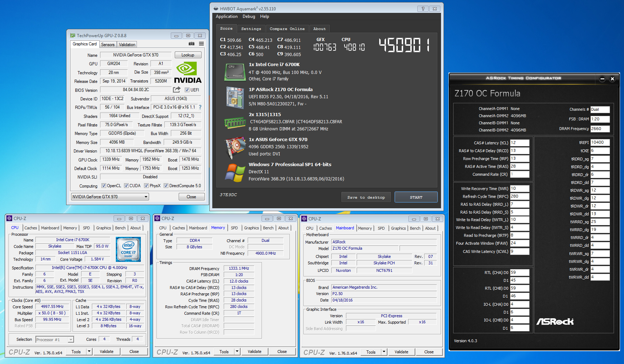Expand Tools dropdown arrow in CPU-Z Mainboard window

(x=384, y=352)
